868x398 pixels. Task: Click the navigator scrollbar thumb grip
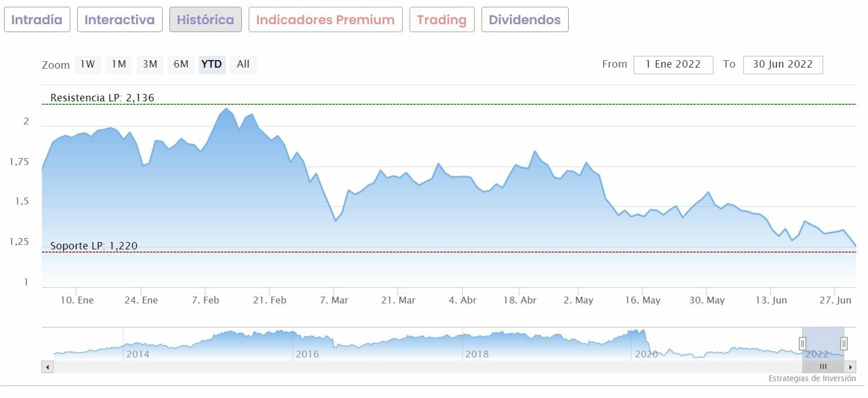[823, 367]
